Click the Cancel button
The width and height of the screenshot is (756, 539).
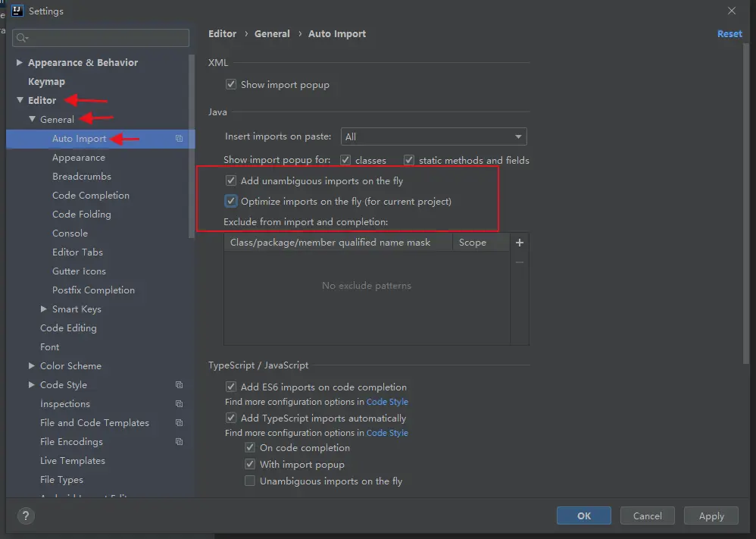click(x=647, y=515)
